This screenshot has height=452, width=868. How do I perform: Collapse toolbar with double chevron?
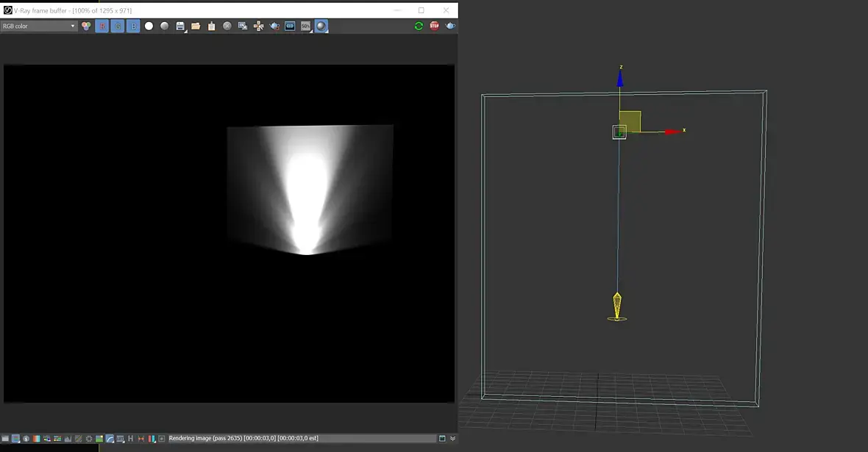(x=453, y=438)
